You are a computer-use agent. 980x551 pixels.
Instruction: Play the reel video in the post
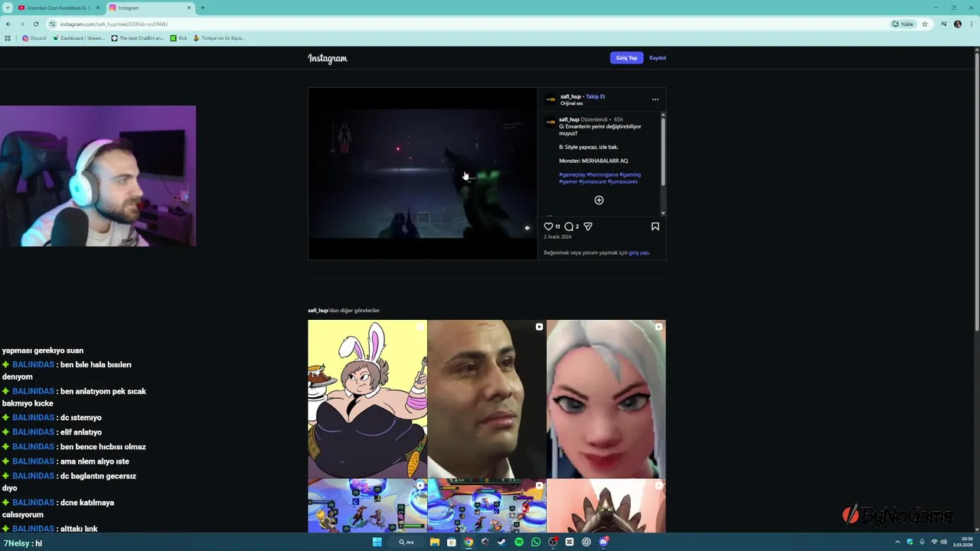(x=423, y=174)
